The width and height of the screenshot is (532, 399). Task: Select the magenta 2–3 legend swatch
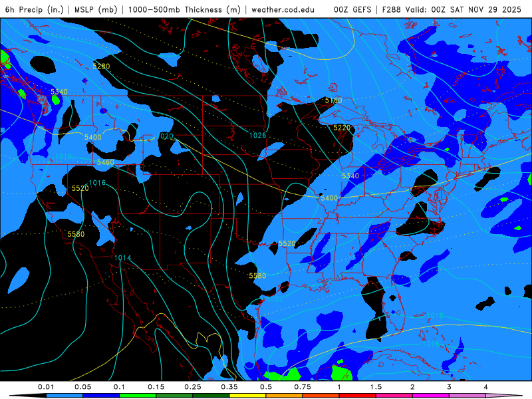coord(431,396)
